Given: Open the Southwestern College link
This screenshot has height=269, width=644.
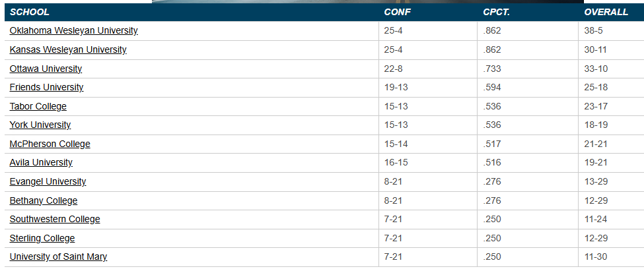Looking at the screenshot, I should click(55, 220).
